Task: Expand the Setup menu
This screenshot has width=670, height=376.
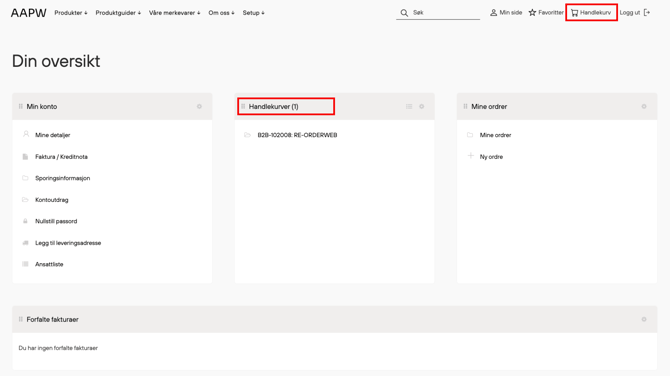Action: [253, 13]
